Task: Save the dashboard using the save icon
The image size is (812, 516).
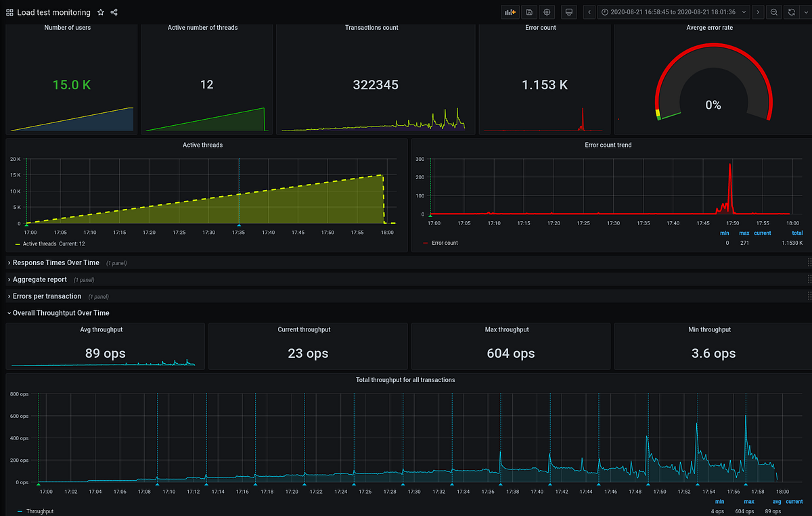Action: click(x=529, y=12)
